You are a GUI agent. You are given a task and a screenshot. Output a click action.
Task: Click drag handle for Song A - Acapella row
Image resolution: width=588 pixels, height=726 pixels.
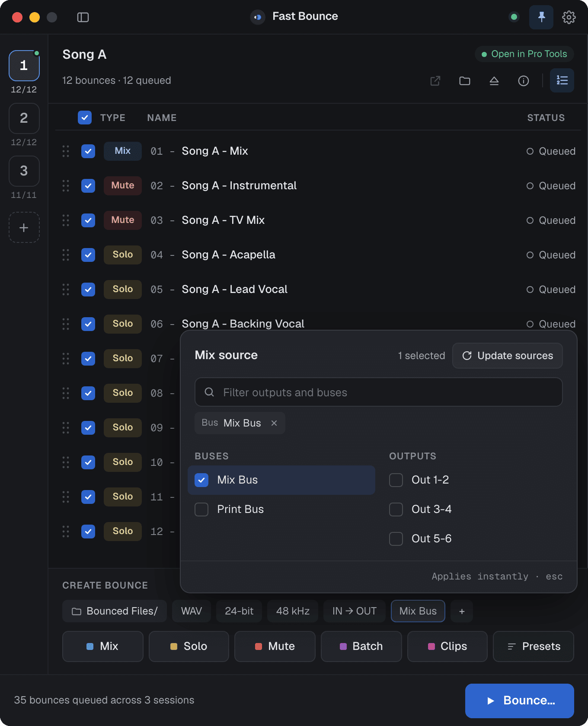(x=66, y=255)
